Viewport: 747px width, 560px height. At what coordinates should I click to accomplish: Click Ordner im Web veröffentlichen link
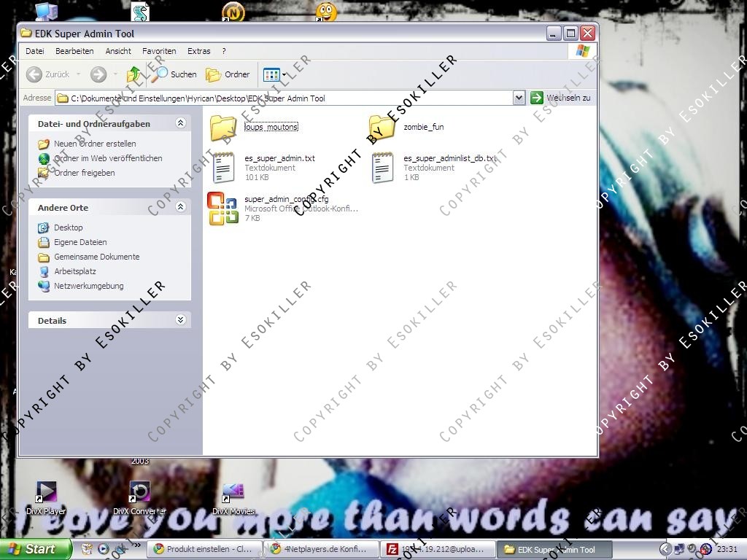(108, 158)
